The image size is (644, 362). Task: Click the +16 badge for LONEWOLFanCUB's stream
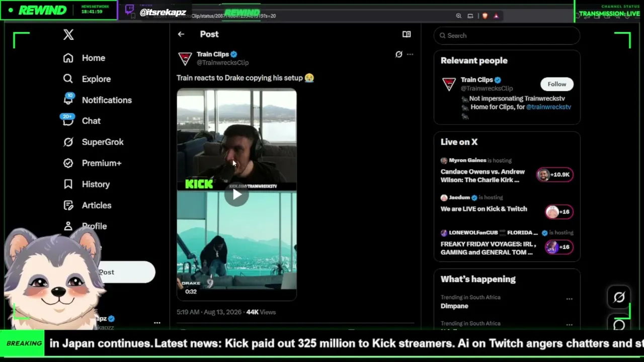(x=558, y=247)
